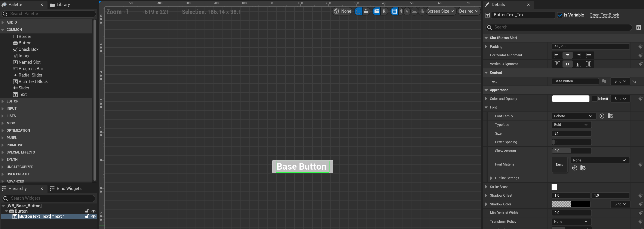Click the flip triangle icon in designer toolbar
This screenshot has height=229, width=644.
pos(422,11)
